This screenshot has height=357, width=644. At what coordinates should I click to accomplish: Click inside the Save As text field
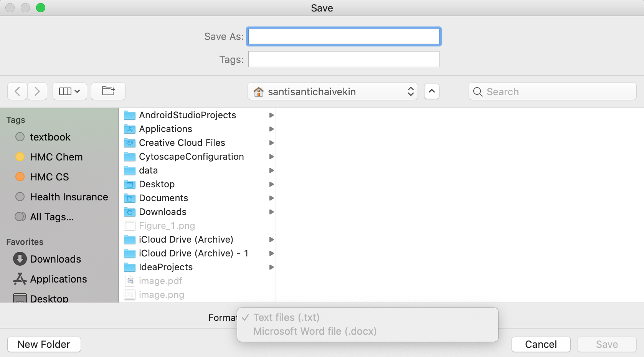tap(343, 36)
